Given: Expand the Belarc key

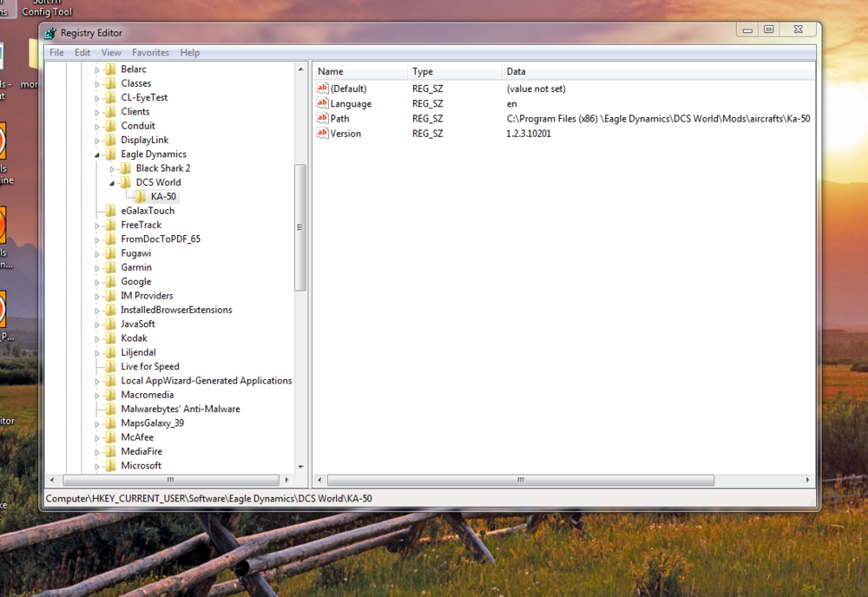Looking at the screenshot, I should (x=97, y=69).
